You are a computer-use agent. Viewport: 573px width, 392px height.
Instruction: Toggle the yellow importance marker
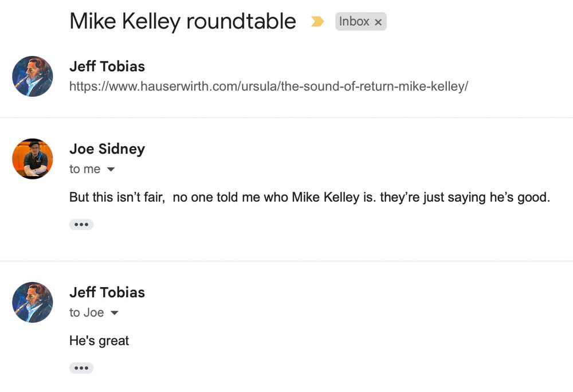pos(317,22)
